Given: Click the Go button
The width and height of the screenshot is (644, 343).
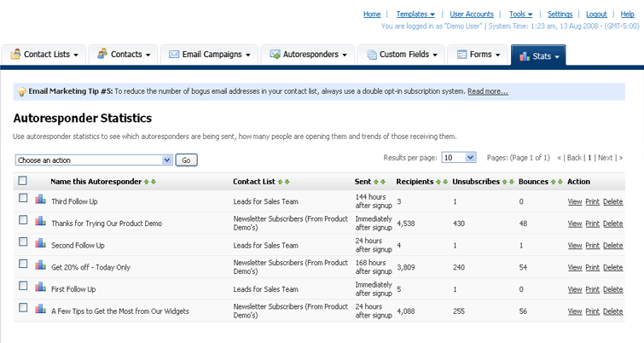Looking at the screenshot, I should pos(187,160).
